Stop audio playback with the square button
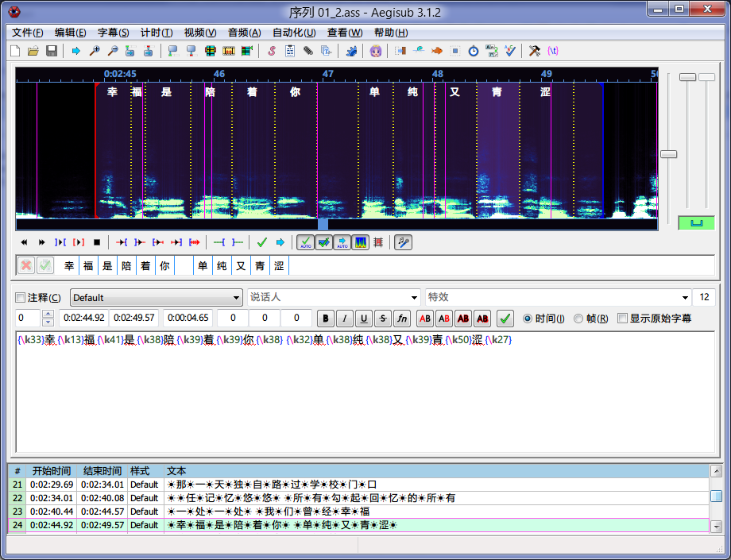The image size is (731, 560). pyautogui.click(x=97, y=242)
